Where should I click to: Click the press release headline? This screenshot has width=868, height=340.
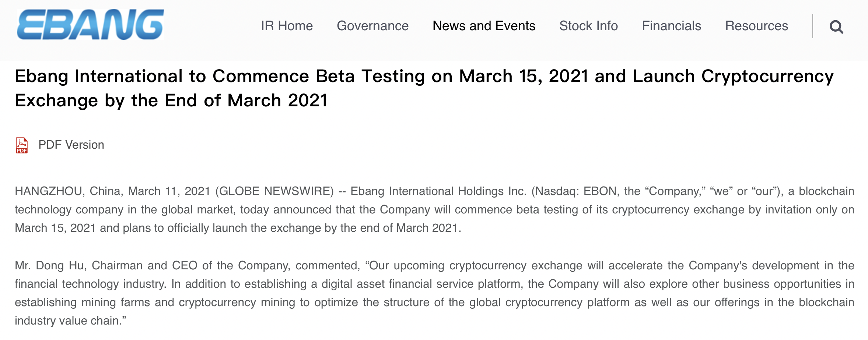[x=424, y=88]
